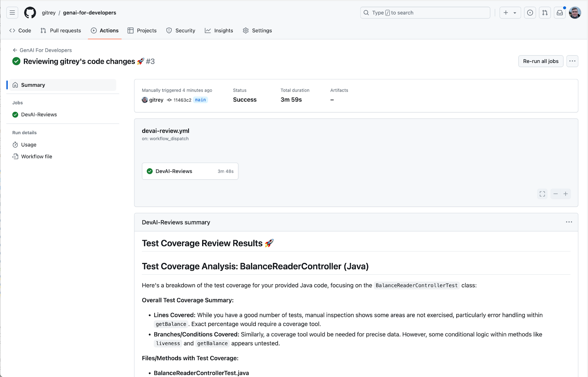
Task: Go back to GenAI For Developers
Action: click(42, 50)
